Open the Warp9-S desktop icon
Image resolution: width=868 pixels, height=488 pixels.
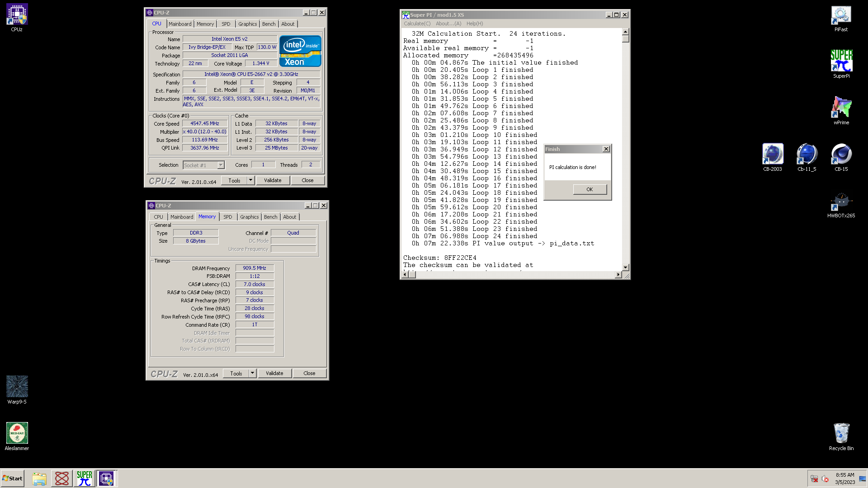click(17, 390)
